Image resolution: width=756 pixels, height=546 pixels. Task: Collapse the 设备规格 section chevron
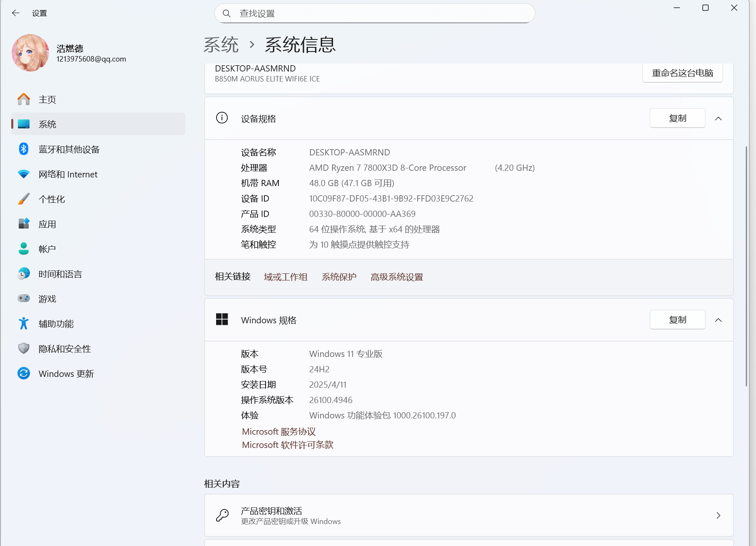(718, 118)
